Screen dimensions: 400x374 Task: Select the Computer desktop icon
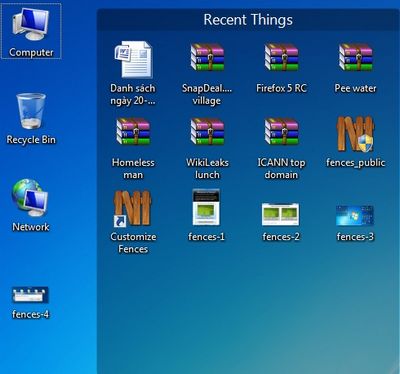[31, 32]
